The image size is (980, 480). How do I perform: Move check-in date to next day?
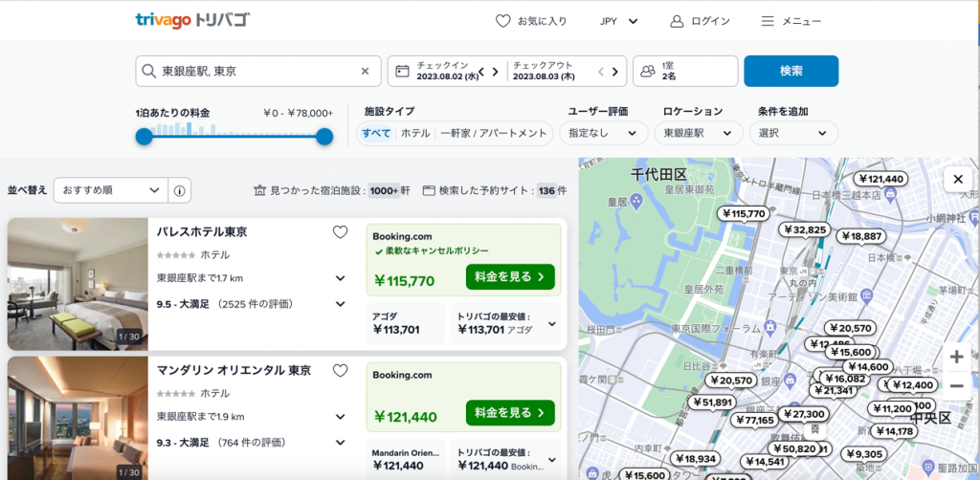(x=496, y=72)
